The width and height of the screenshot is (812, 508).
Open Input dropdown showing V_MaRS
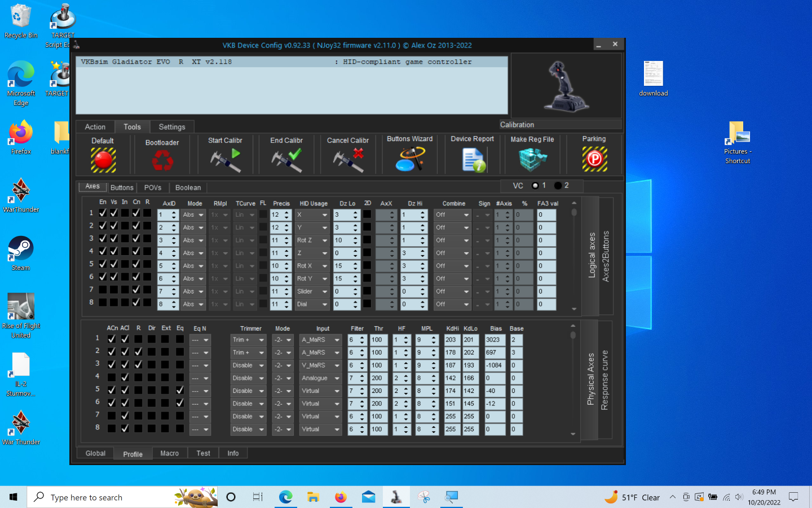[320, 366]
